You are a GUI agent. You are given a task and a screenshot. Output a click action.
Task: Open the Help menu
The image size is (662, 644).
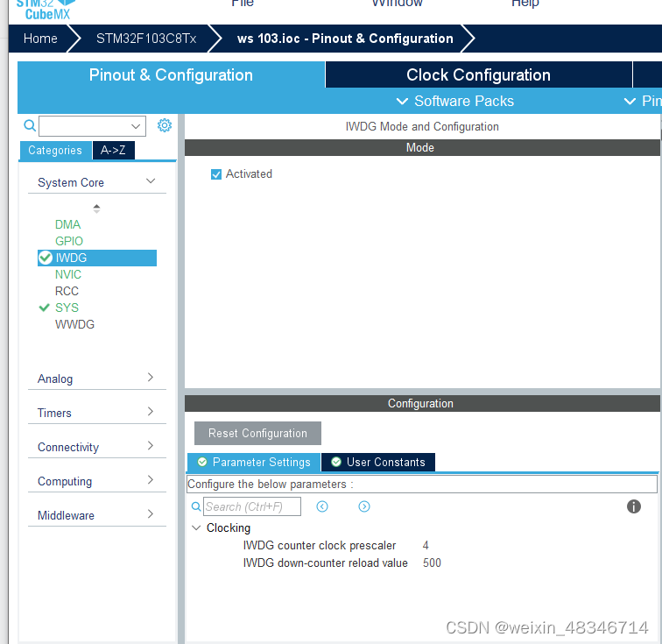(525, 4)
